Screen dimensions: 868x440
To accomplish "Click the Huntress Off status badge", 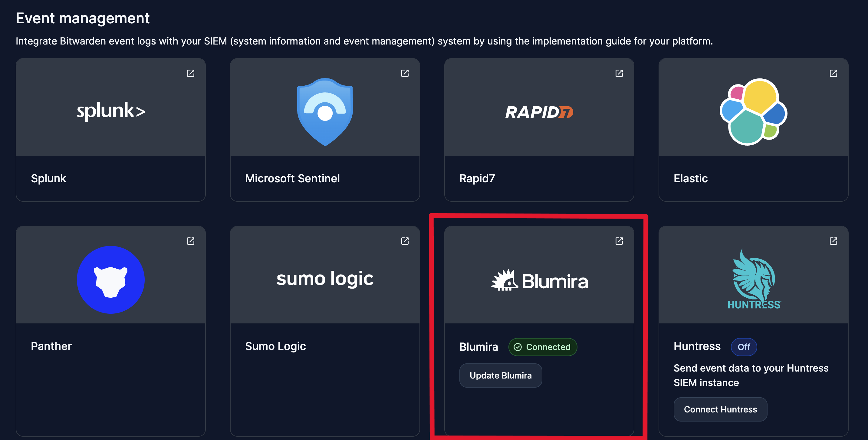I will (744, 347).
